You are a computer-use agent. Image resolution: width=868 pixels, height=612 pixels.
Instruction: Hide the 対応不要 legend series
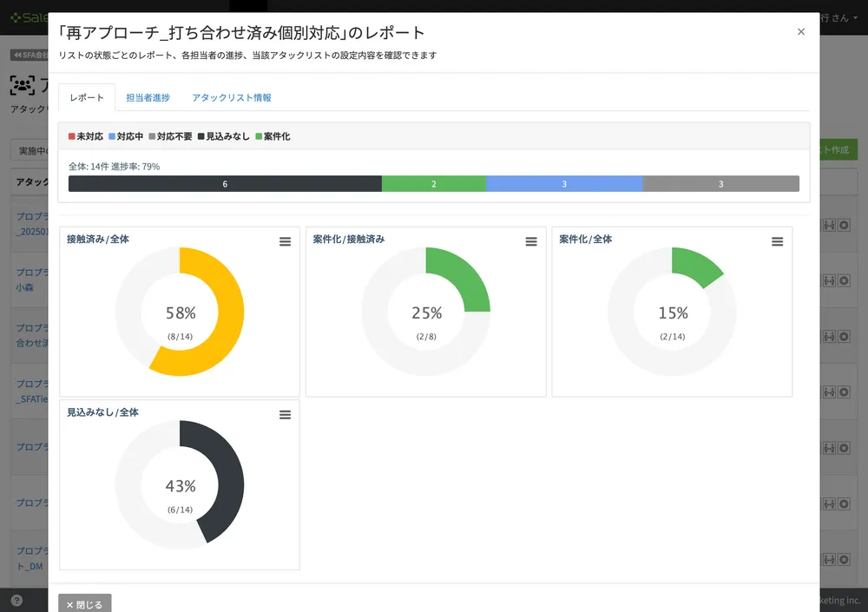point(170,137)
